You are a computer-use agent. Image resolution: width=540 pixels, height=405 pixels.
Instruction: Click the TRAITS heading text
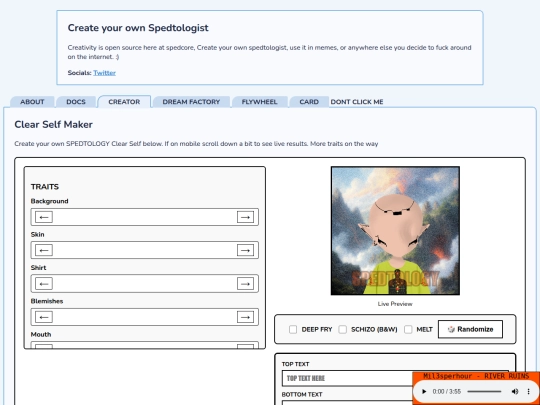coord(45,187)
